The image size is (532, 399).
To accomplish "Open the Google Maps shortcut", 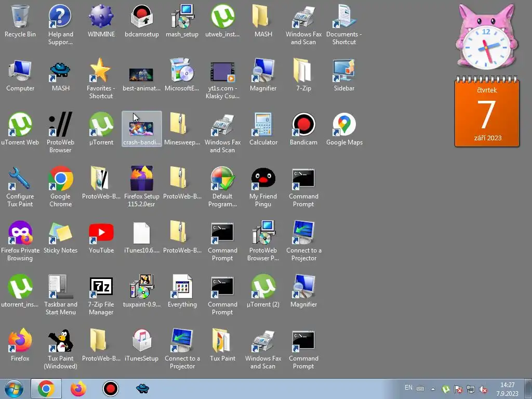I will (x=344, y=128).
